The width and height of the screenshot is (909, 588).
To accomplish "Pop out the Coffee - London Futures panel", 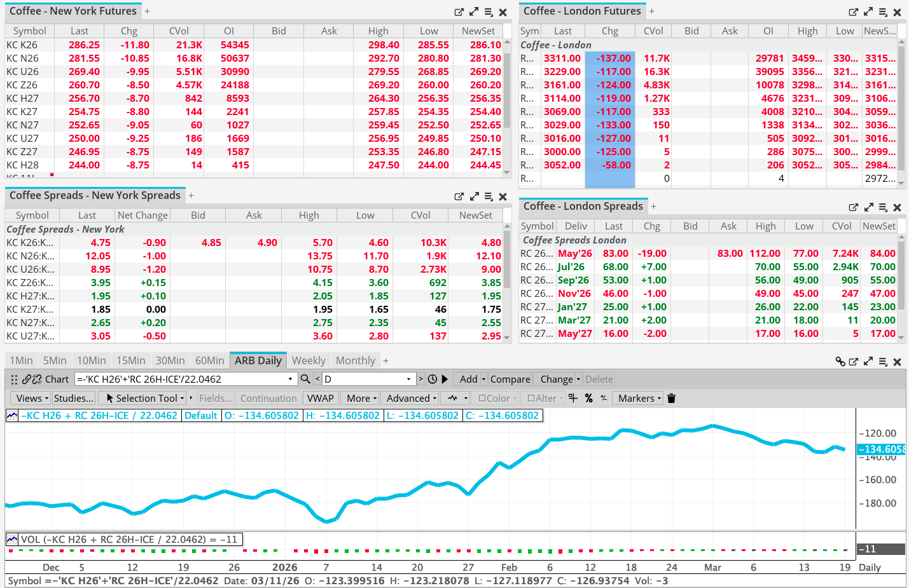I will point(853,12).
